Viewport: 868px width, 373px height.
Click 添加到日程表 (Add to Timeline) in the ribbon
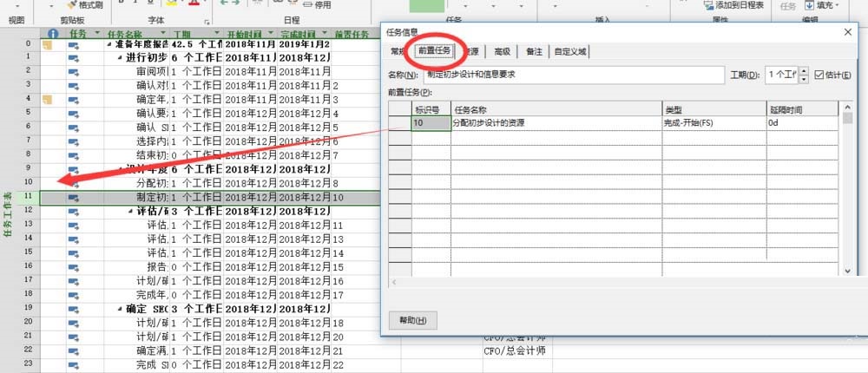(733, 5)
